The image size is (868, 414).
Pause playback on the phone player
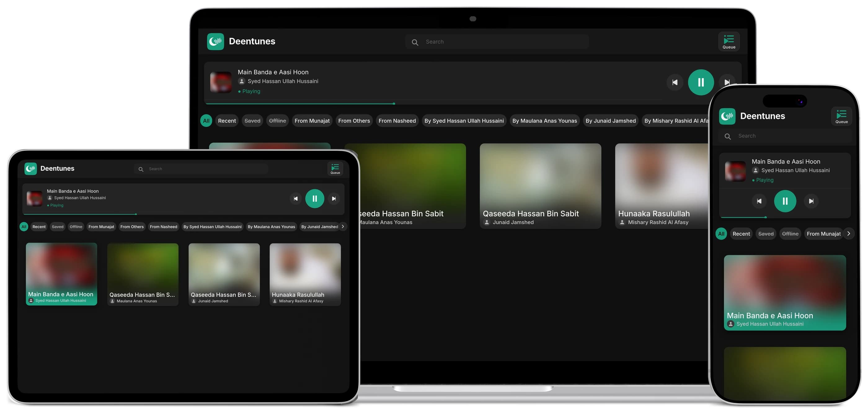click(785, 201)
